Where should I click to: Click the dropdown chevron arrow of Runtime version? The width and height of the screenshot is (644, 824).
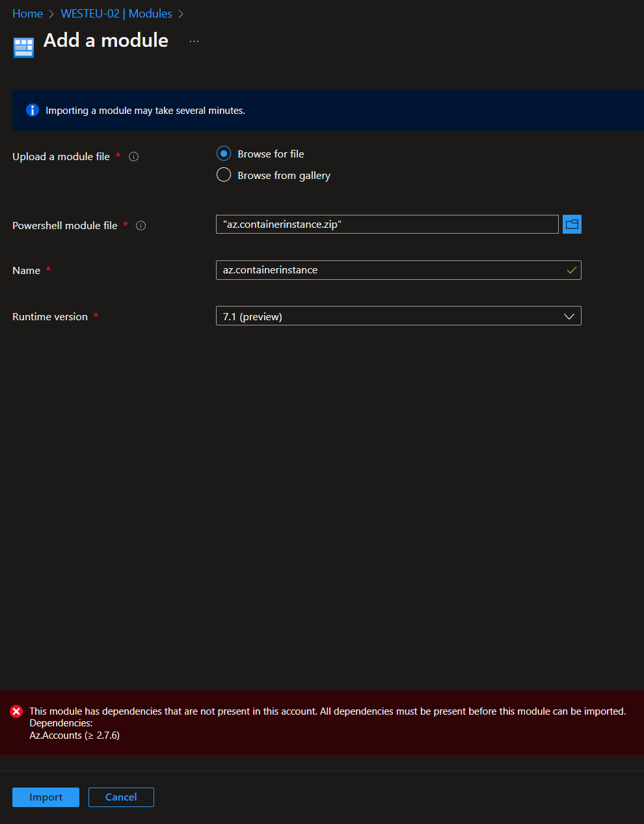pos(569,316)
